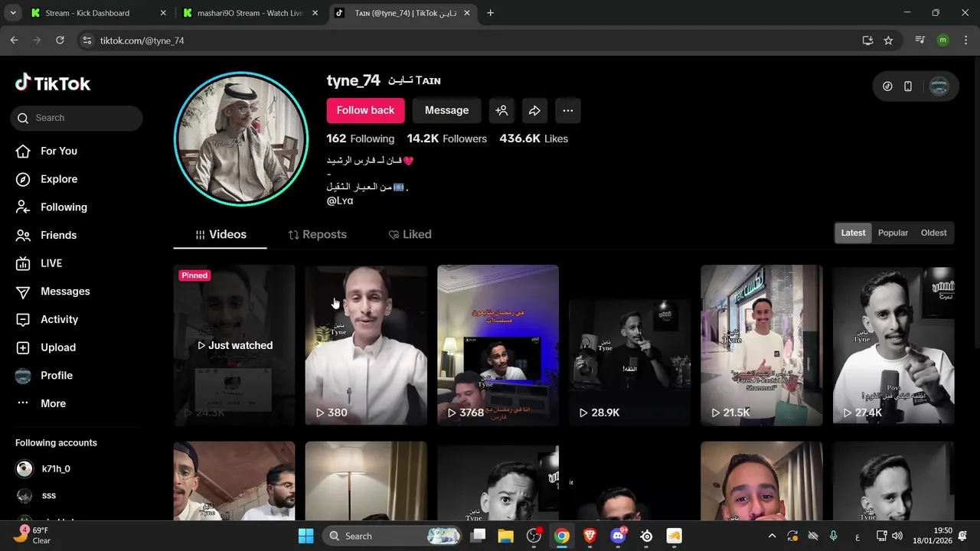This screenshot has width=980, height=551.
Task: Open the video with 28.9K views
Action: [x=629, y=345]
